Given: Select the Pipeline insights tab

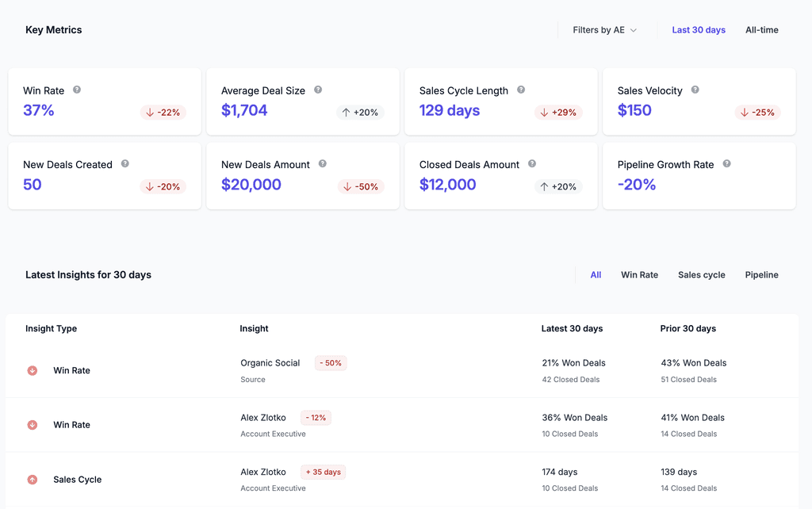Looking at the screenshot, I should point(761,275).
